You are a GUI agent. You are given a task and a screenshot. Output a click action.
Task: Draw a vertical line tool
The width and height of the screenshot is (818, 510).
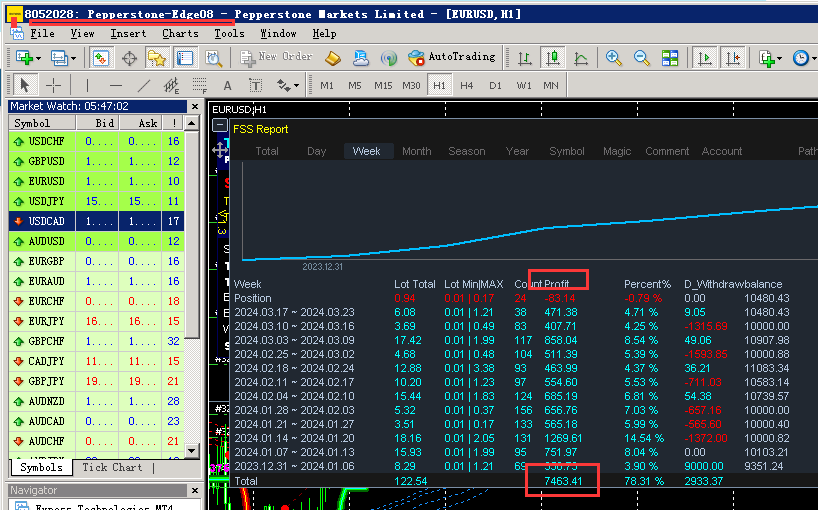click(87, 85)
